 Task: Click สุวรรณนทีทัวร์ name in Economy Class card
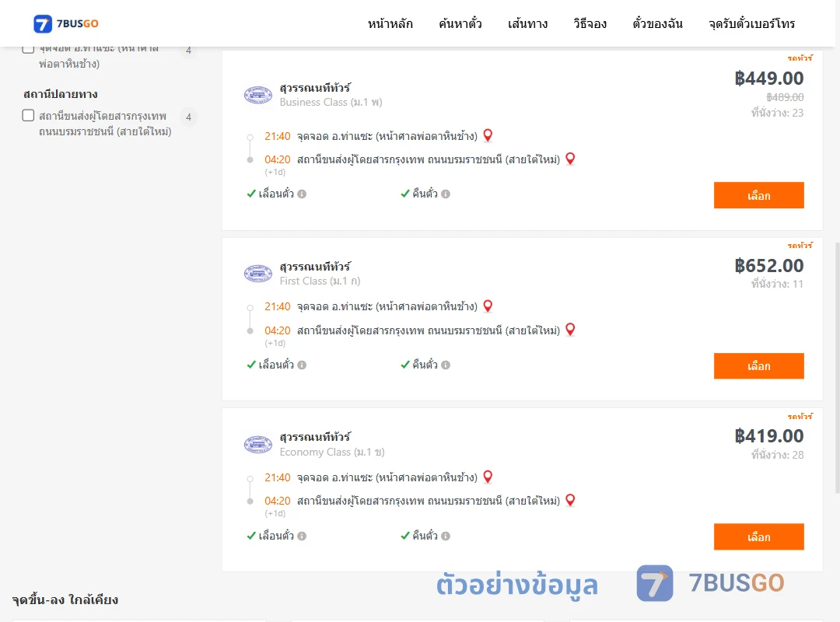click(x=315, y=437)
